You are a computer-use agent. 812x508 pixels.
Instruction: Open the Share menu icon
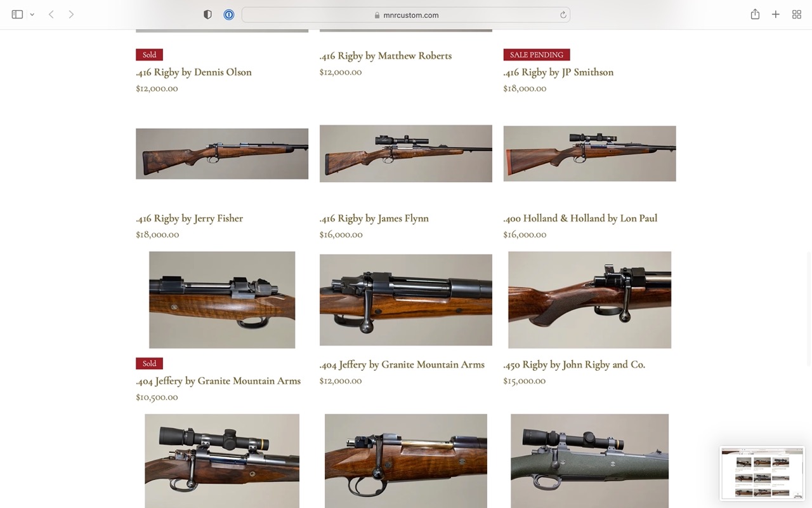755,14
